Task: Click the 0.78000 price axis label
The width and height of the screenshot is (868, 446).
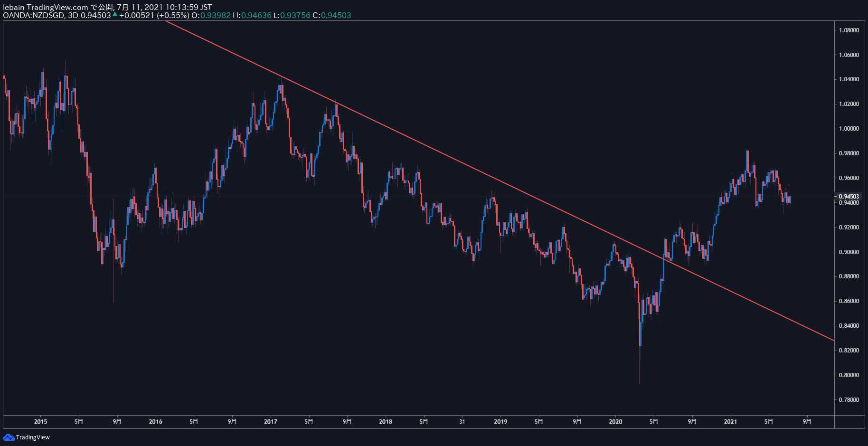Action: (x=849, y=400)
